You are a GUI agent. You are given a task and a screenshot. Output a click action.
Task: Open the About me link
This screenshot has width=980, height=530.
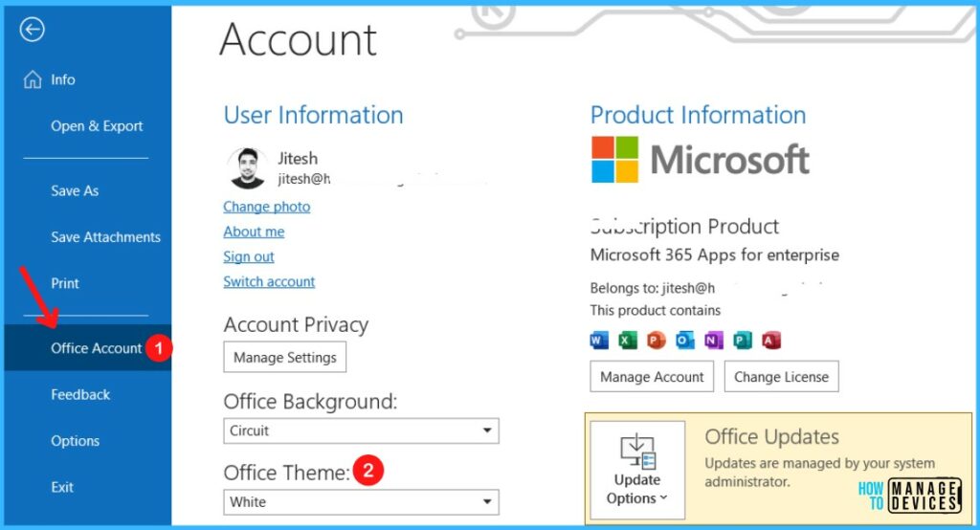254,232
